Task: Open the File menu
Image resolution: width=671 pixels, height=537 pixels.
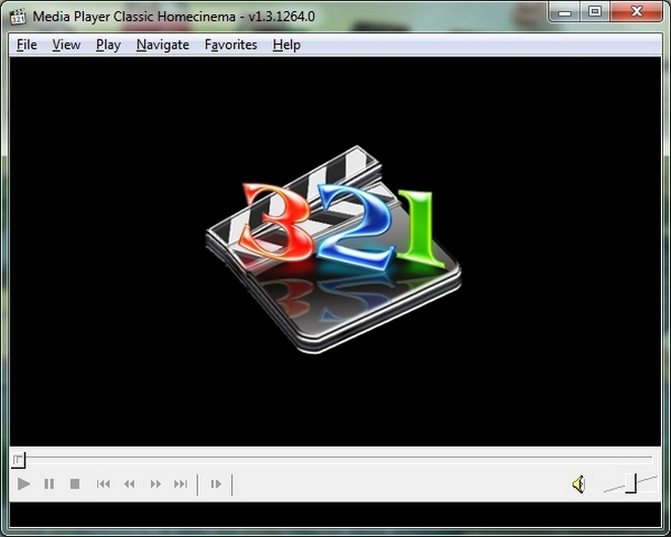Action: (26, 45)
